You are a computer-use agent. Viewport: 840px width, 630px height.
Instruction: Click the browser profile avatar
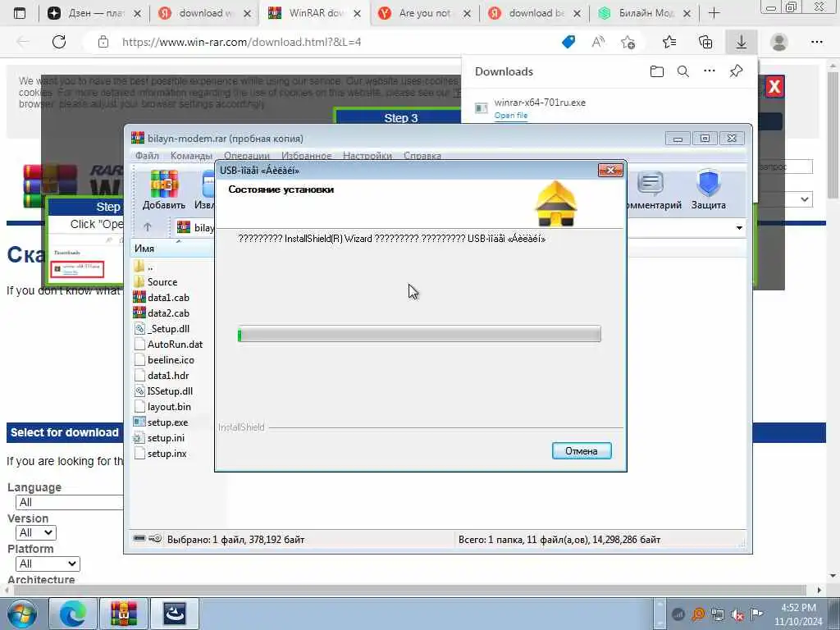tap(779, 42)
